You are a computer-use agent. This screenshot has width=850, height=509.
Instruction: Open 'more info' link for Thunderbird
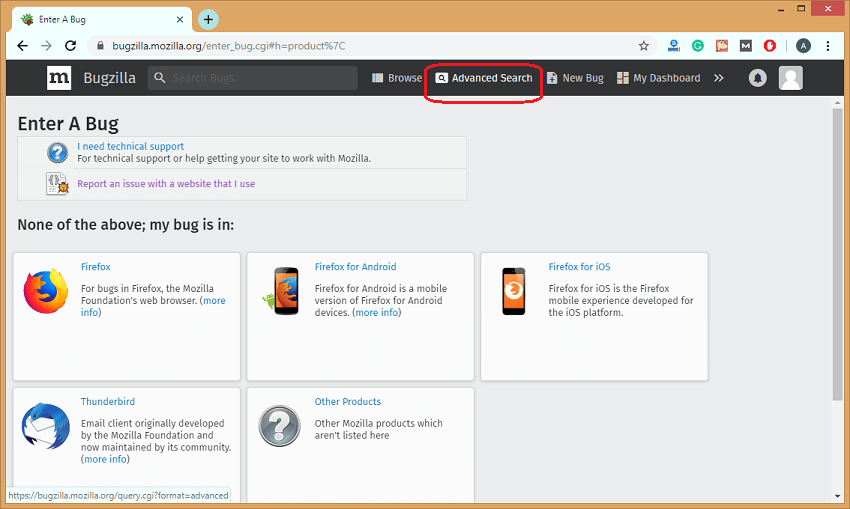[x=105, y=459]
